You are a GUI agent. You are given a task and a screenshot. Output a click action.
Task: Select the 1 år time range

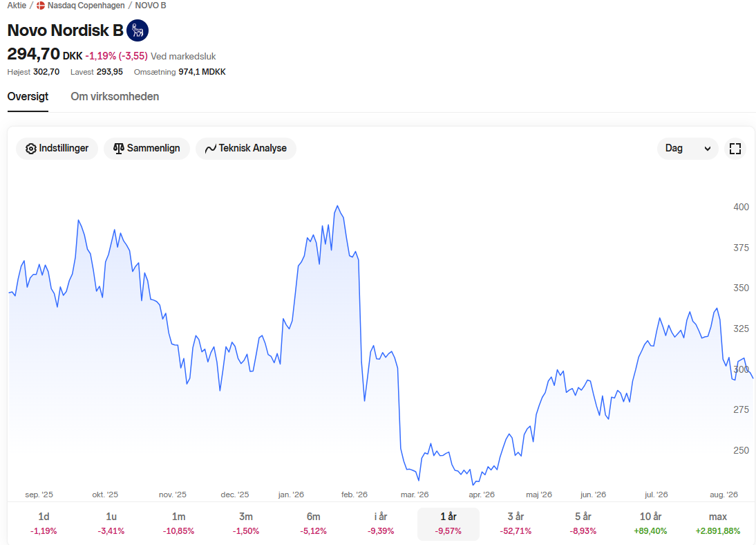pos(448,524)
